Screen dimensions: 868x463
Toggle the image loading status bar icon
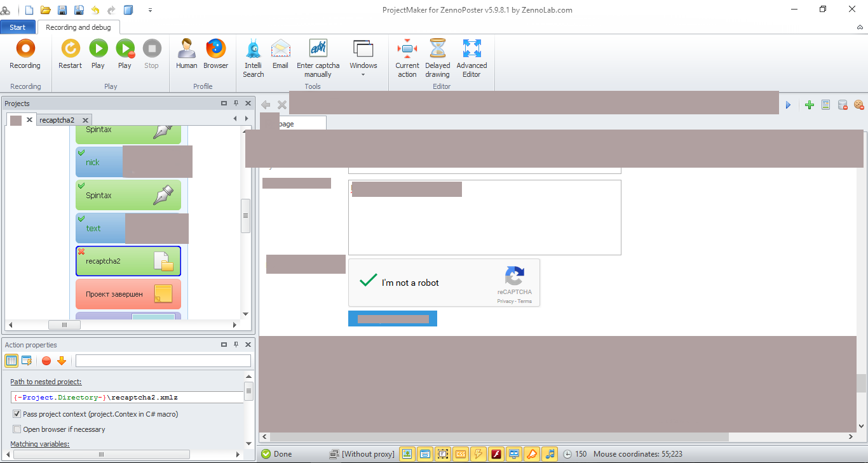[407, 453]
